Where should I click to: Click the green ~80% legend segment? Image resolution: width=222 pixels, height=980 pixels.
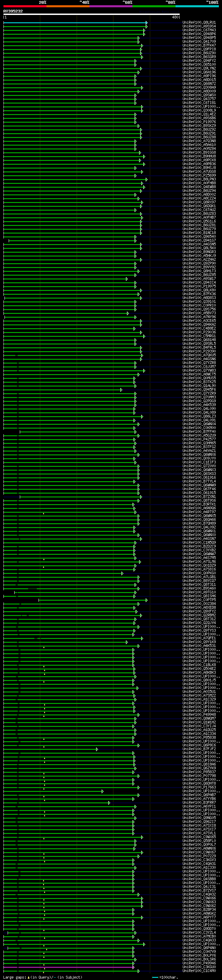click(x=154, y=6)
